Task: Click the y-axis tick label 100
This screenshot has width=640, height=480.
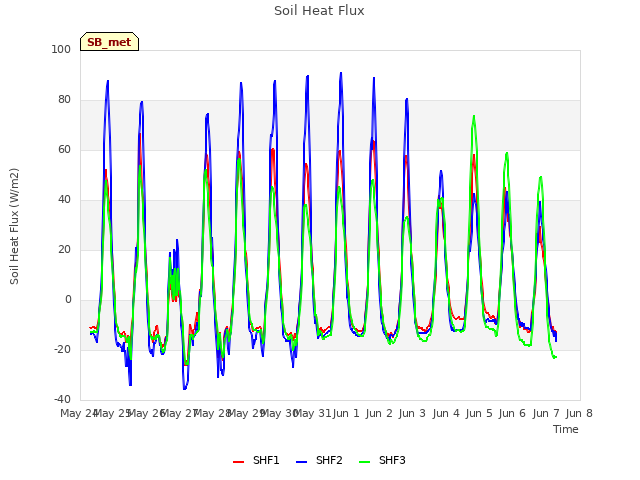Action: click(61, 49)
